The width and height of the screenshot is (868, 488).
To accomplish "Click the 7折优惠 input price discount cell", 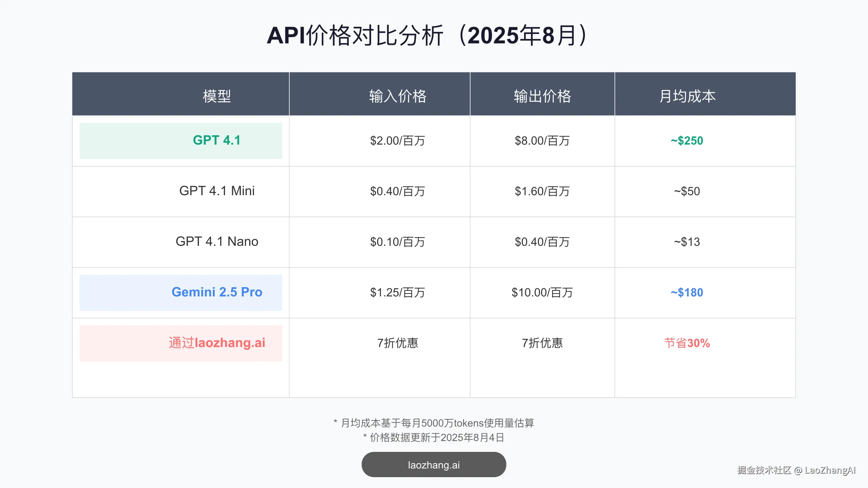I will pos(397,343).
